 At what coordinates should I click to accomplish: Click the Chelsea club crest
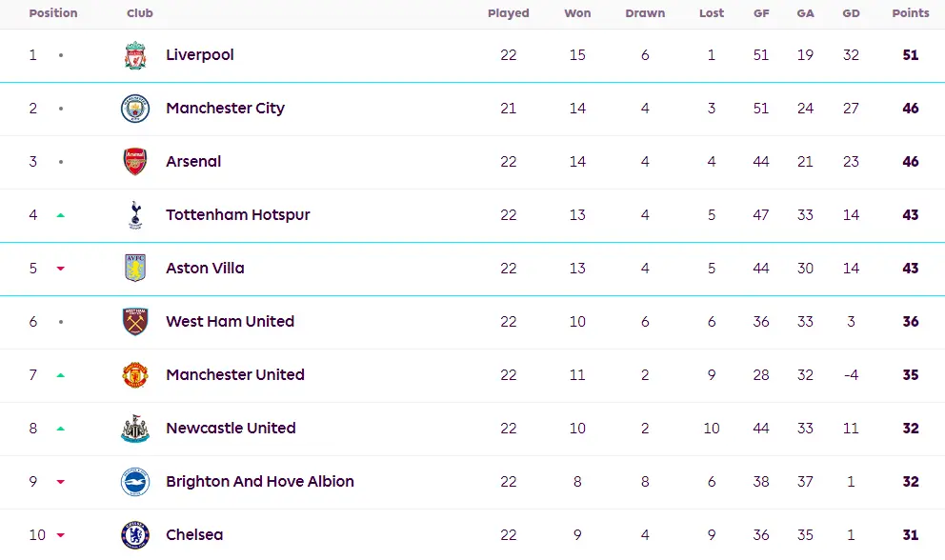pos(135,534)
